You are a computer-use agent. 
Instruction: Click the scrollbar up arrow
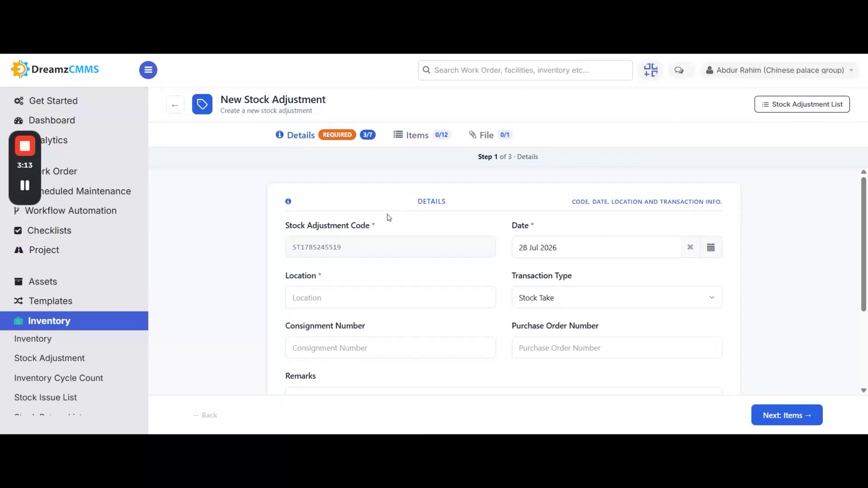click(x=864, y=172)
